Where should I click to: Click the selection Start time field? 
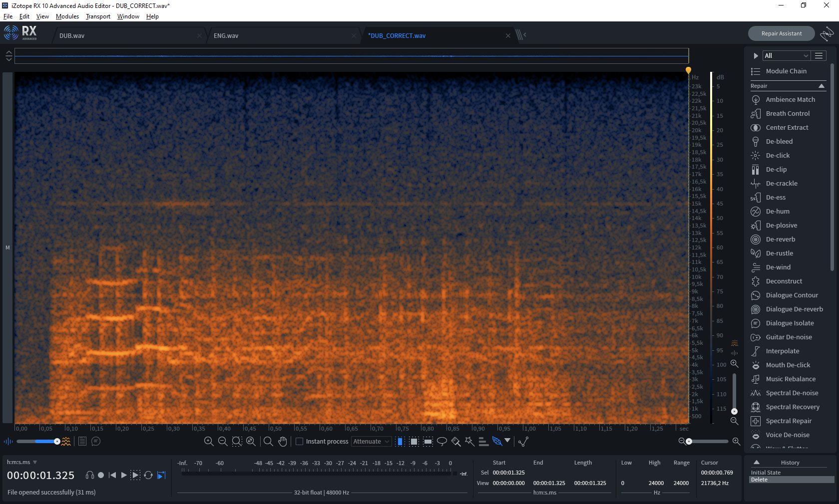coord(508,473)
